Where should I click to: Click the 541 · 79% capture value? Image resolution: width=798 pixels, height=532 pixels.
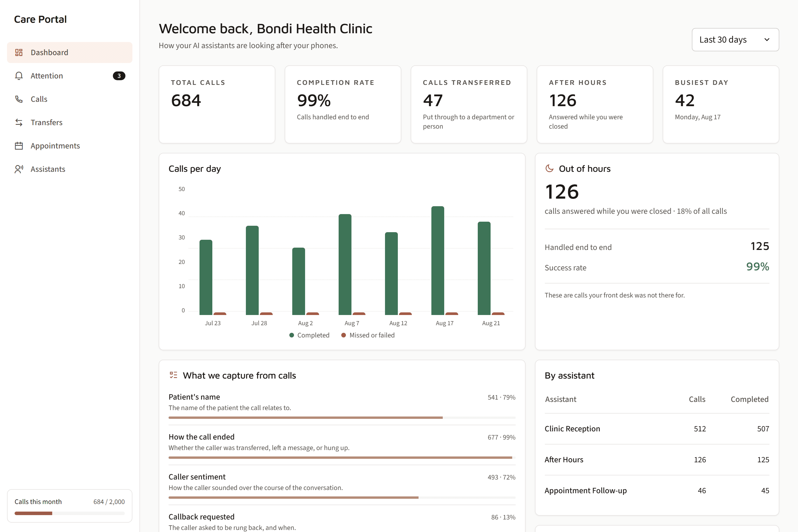[501, 397]
